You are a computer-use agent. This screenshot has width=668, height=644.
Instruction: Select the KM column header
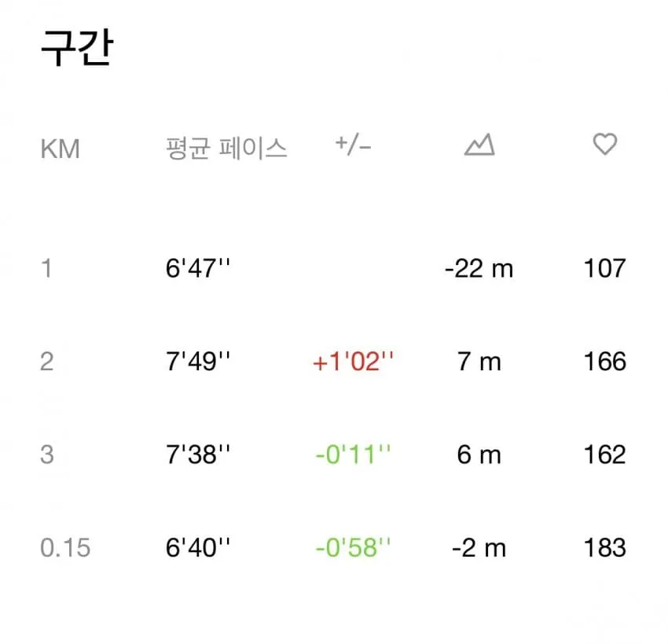pyautogui.click(x=60, y=149)
